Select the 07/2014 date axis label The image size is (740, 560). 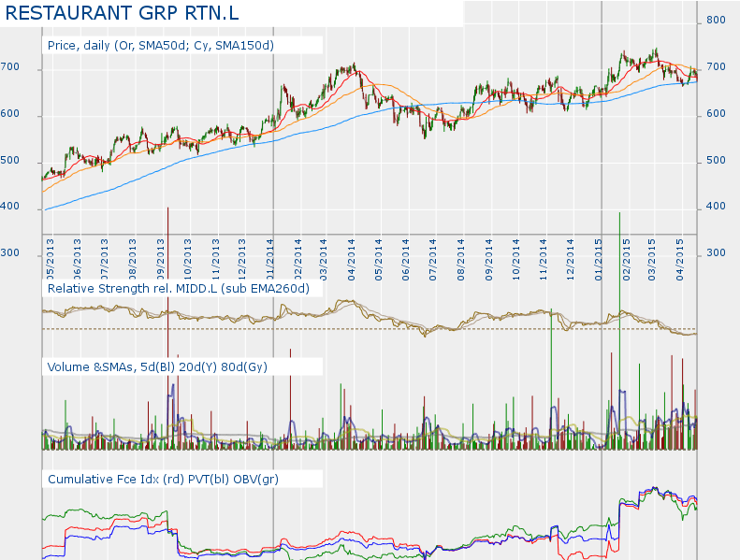(433, 260)
